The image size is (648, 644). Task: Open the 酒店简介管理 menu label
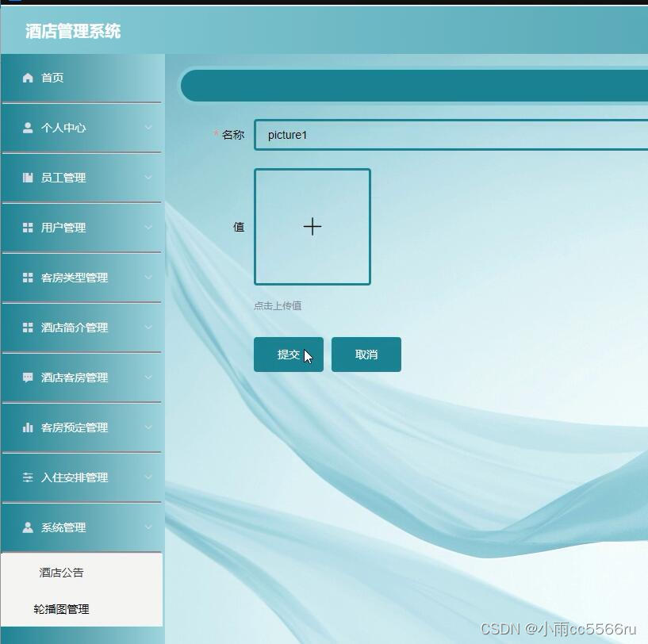pos(75,328)
